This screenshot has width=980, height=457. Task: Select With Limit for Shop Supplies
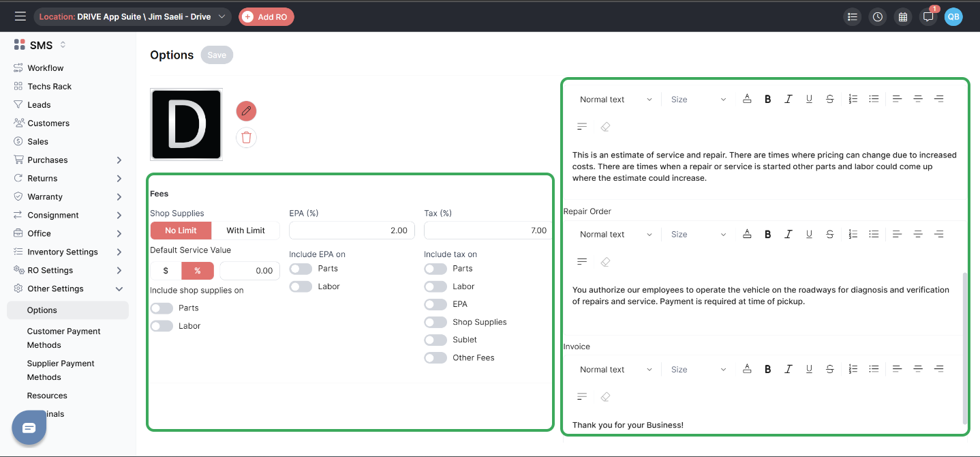[245, 231]
